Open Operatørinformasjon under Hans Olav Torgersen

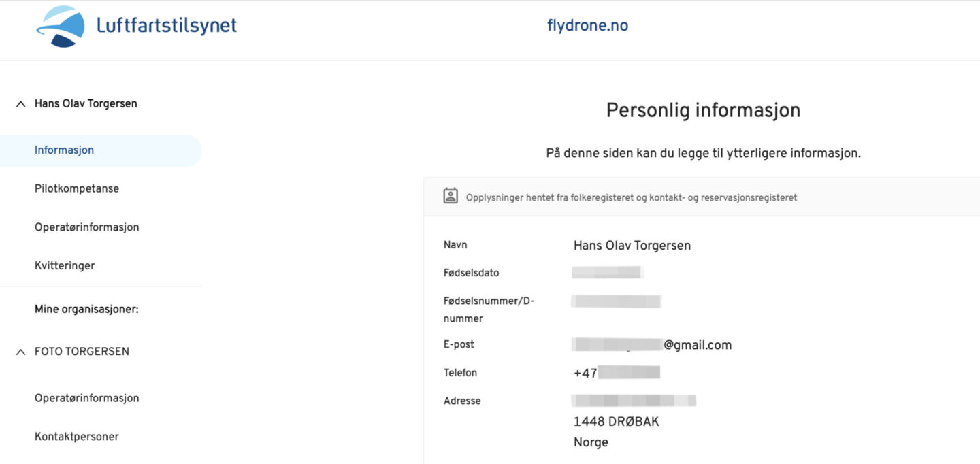coord(86,227)
